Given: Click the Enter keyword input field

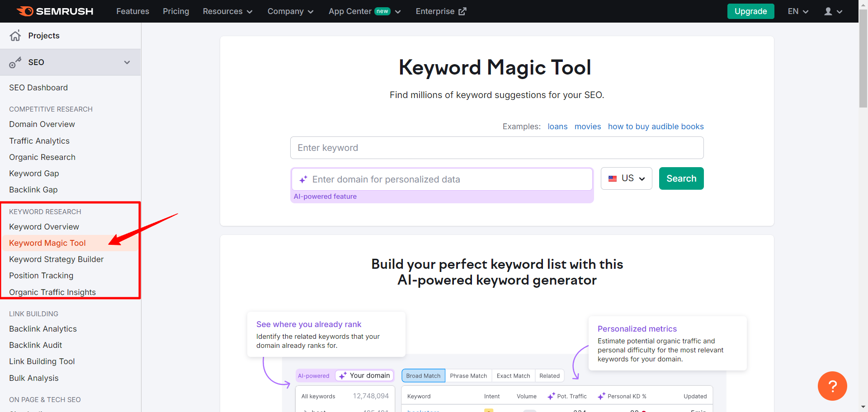Looking at the screenshot, I should pos(497,148).
